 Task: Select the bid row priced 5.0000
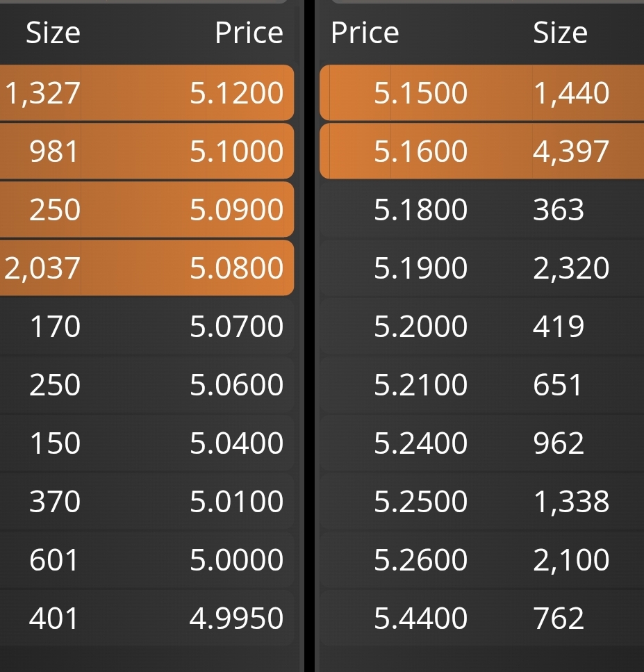click(x=147, y=559)
